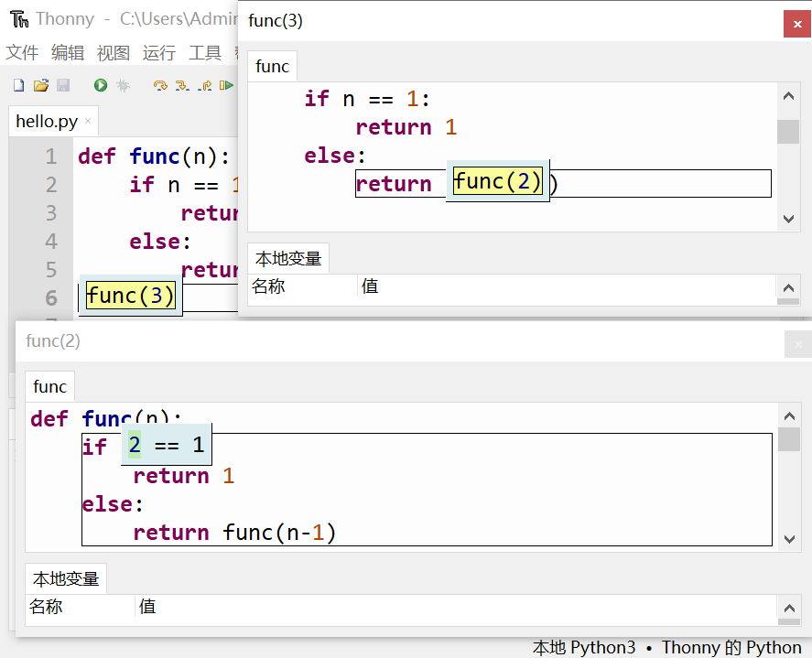Click up arrow of func(3) variables scrollbar
This screenshot has width=812, height=658.
coord(789,288)
